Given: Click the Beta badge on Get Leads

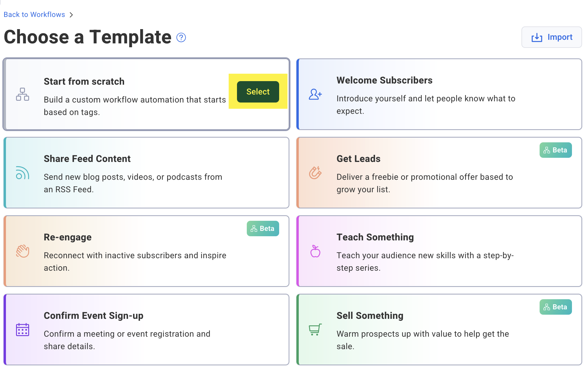Looking at the screenshot, I should click(555, 150).
